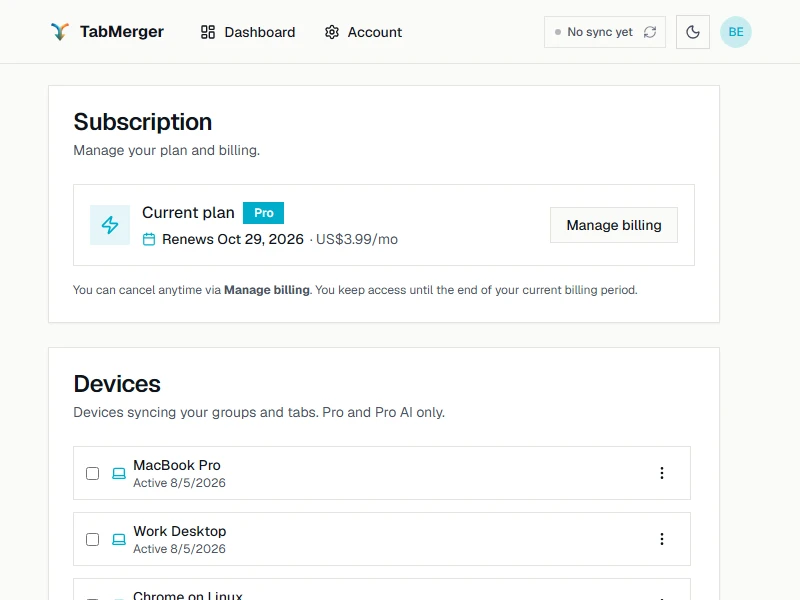This screenshot has height=600, width=800.
Task: Click the lightning bolt plan icon
Action: pos(110,225)
